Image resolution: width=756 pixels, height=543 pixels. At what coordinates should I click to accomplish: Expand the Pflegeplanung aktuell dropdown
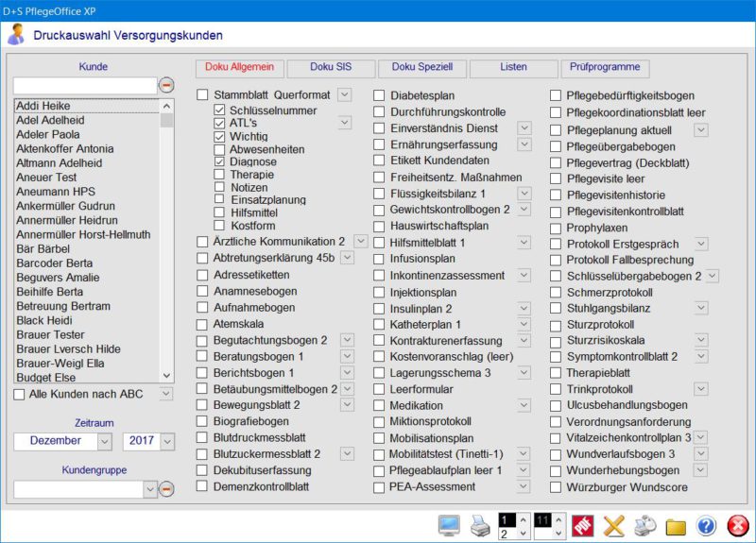click(x=701, y=130)
